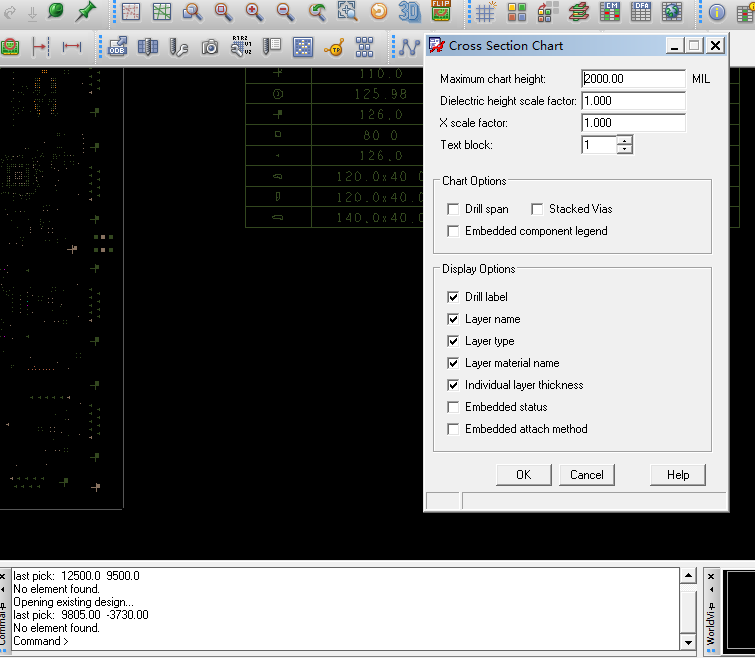This screenshot has width=755, height=658.
Task: Turn on Embedded attach method option
Action: coord(454,429)
